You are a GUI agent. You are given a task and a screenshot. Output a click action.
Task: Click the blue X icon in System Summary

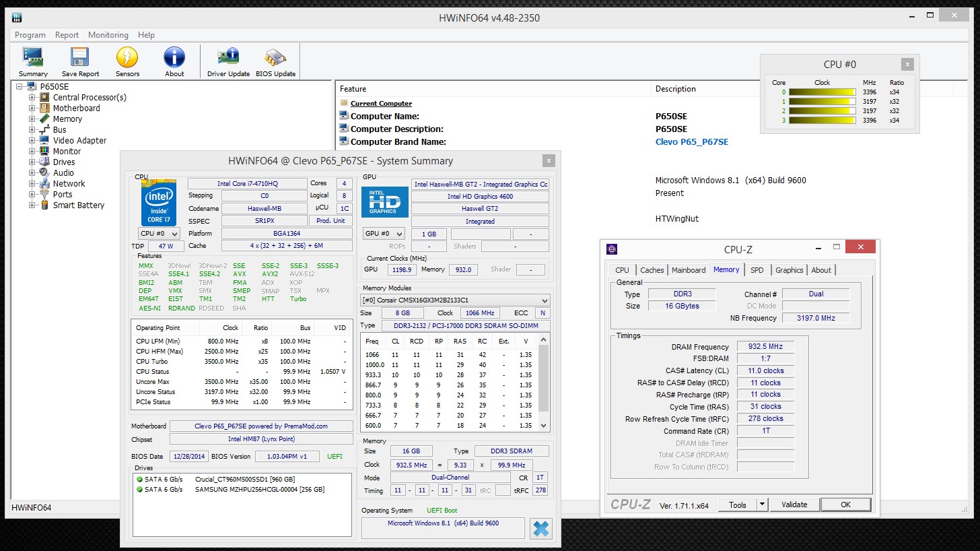coord(540,529)
